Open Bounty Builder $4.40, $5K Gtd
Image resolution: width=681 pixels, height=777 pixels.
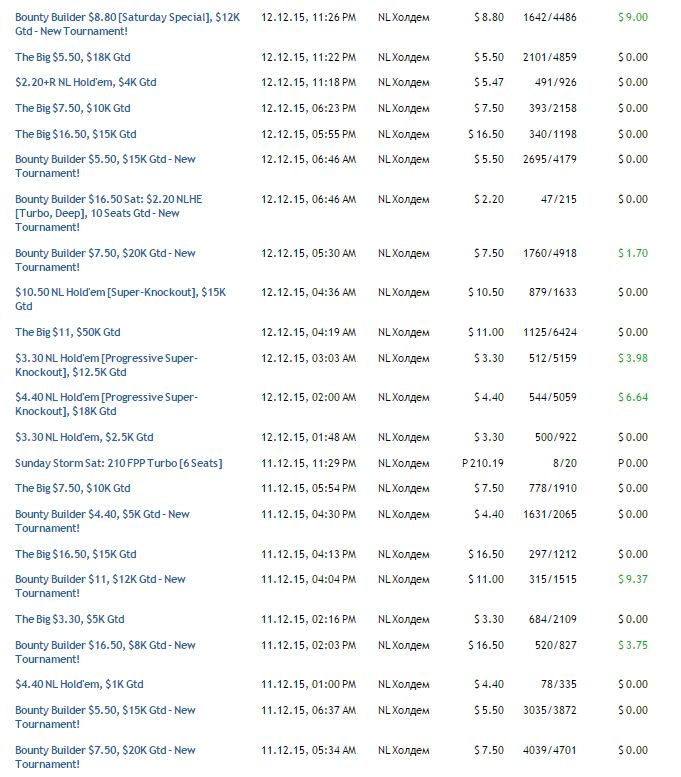(102, 514)
